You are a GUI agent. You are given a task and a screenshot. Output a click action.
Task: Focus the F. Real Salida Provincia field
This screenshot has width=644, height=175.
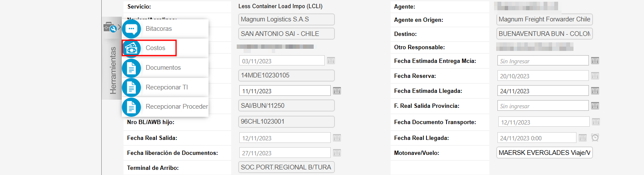pos(543,106)
